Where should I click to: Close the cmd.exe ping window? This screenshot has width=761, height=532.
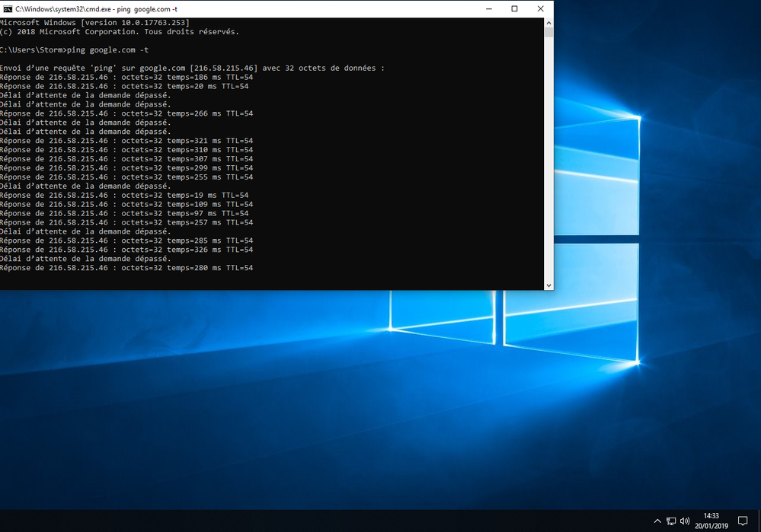pos(540,8)
